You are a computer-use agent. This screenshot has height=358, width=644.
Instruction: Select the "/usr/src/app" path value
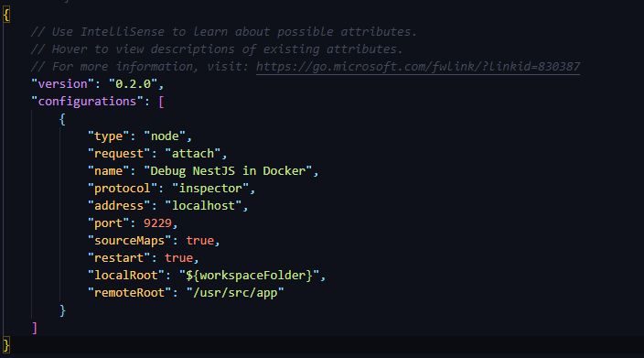235,292
